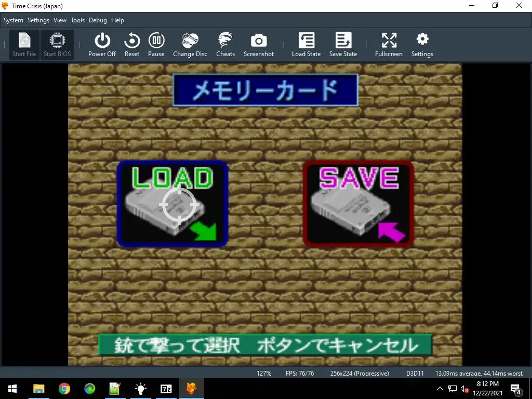Launch Google Chrome from the taskbar
Image resolution: width=532 pixels, height=399 pixels.
point(64,389)
